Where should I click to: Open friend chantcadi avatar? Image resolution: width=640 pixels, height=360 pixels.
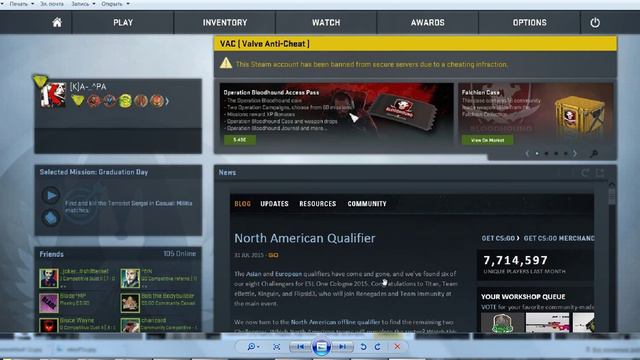[130, 325]
